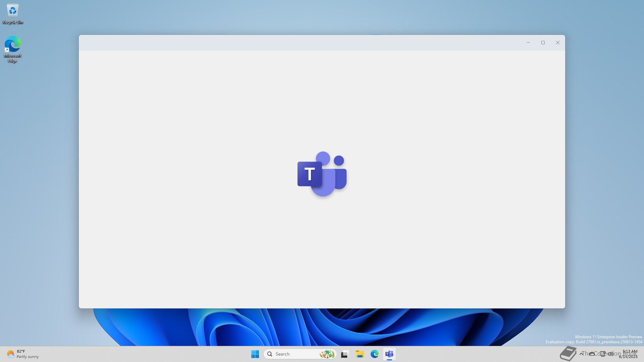Minimize the Teams loading window
The image size is (644, 362).
(528, 43)
